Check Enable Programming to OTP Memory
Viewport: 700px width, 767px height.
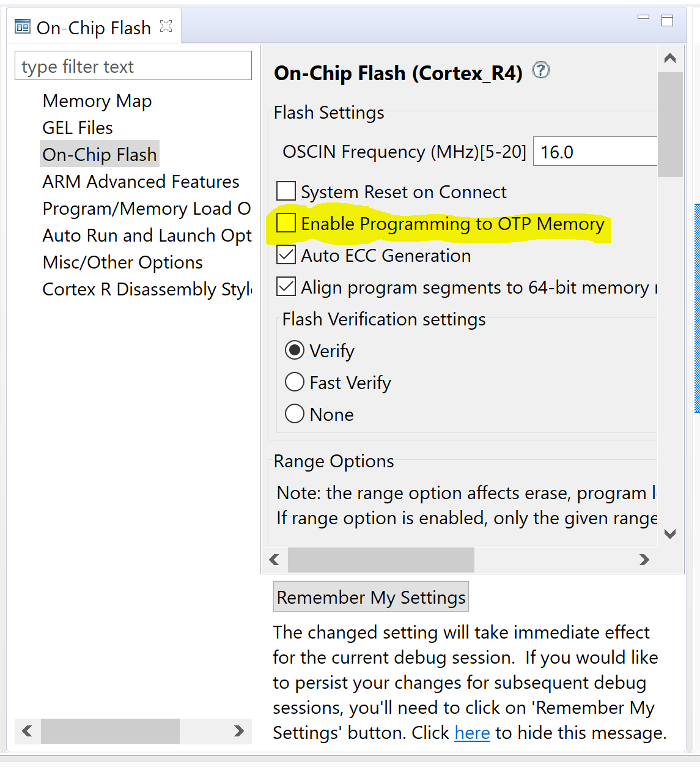point(286,223)
